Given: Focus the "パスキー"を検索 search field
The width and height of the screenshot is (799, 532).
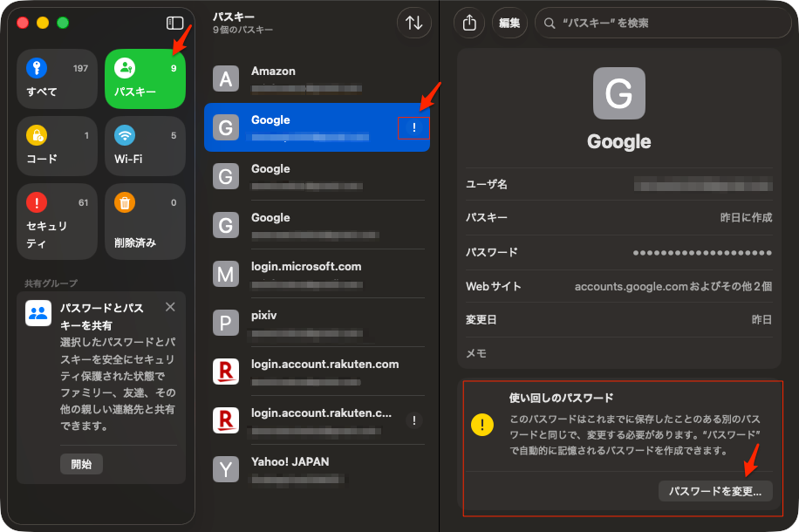Looking at the screenshot, I should tap(663, 23).
